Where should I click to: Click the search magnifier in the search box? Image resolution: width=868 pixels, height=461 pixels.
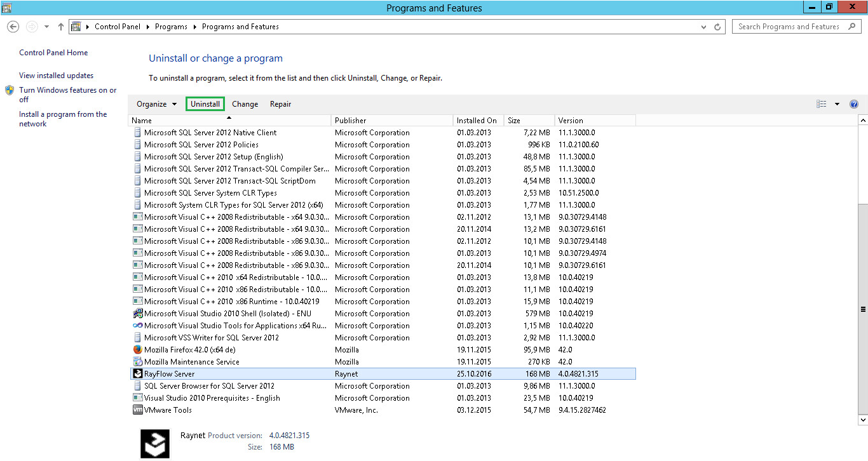(x=852, y=26)
